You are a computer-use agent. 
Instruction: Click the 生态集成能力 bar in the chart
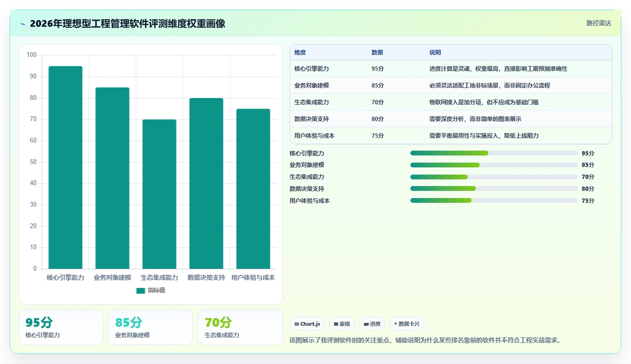(159, 194)
